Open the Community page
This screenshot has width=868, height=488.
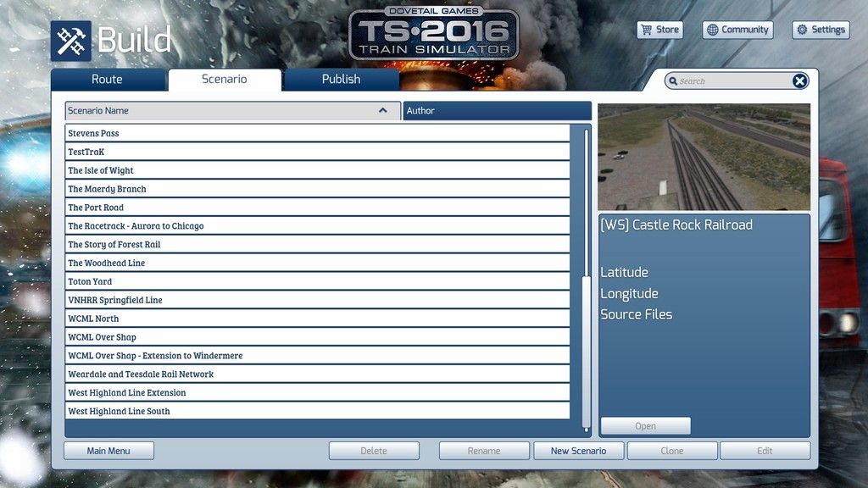click(738, 30)
